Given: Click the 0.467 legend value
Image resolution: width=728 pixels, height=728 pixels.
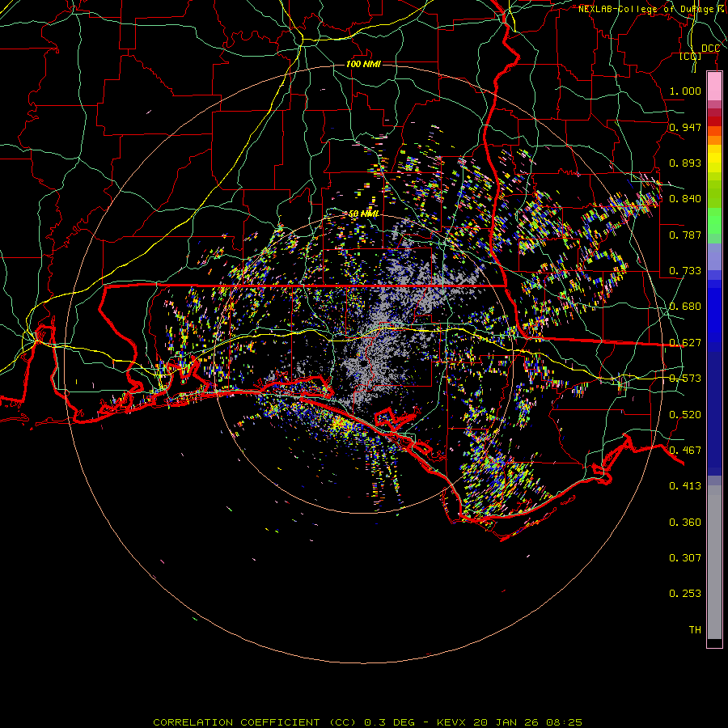Looking at the screenshot, I should (x=685, y=451).
